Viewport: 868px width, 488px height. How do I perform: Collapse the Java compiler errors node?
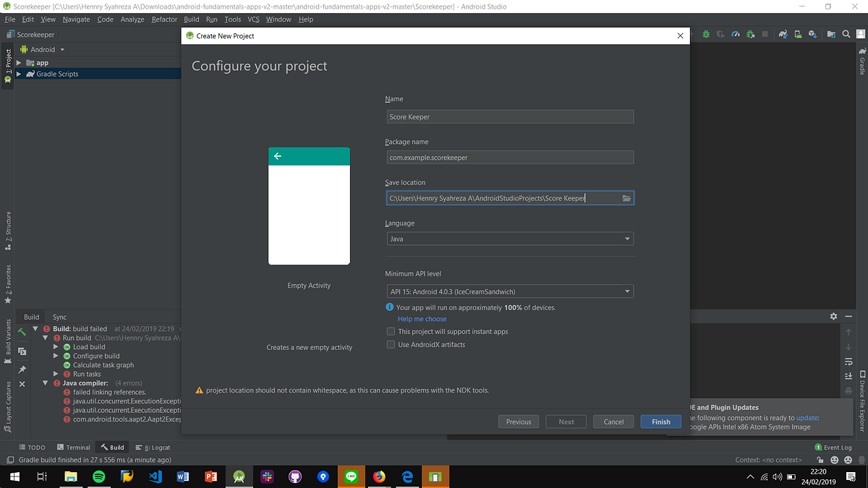point(45,383)
